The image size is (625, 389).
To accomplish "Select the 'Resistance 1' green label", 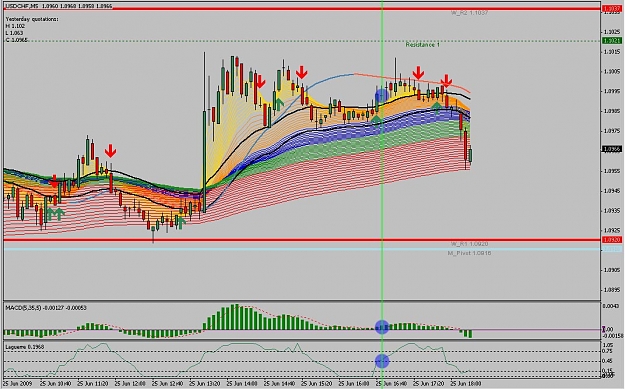I will pos(423,45).
